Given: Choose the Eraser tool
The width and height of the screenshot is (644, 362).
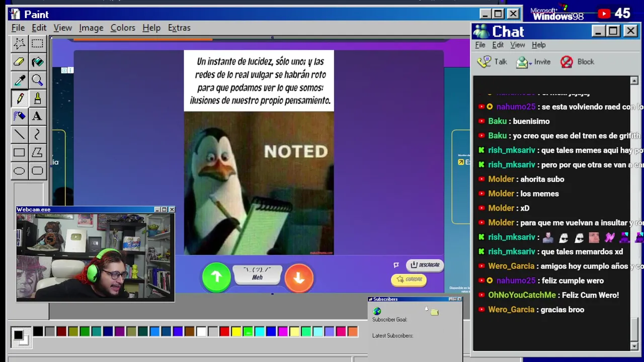Looking at the screenshot, I should pos(19,62).
